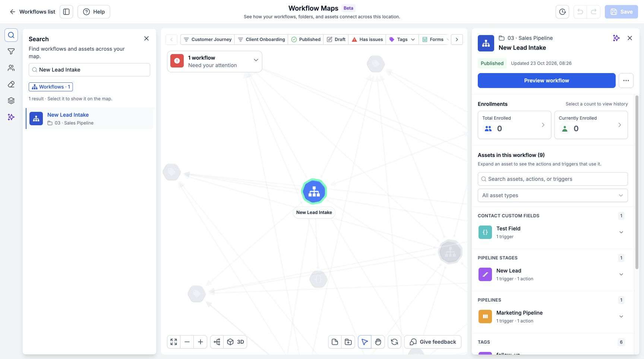Viewport: 644px width, 359px height.
Task: Click the detail panel vertical scrollbar
Action: click(637, 182)
